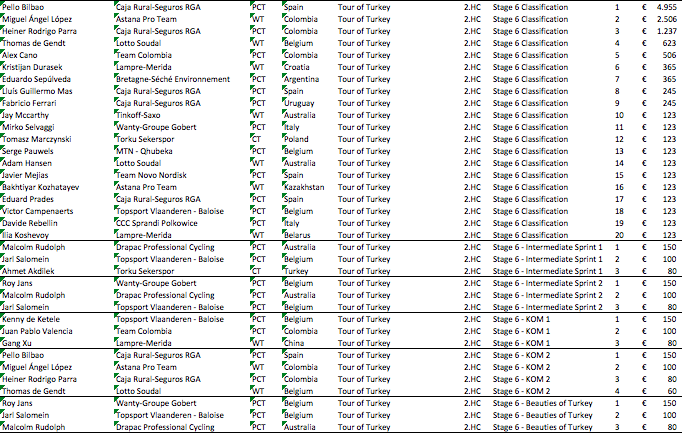682x433 pixels.
Task: Select the Ahmet Akdilek name cell
Action: 28,271
